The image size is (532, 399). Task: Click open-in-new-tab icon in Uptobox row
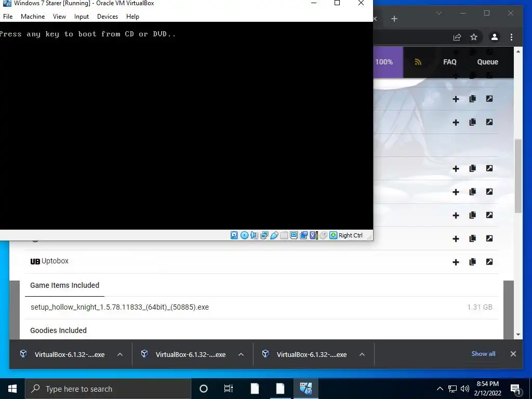tap(489, 262)
